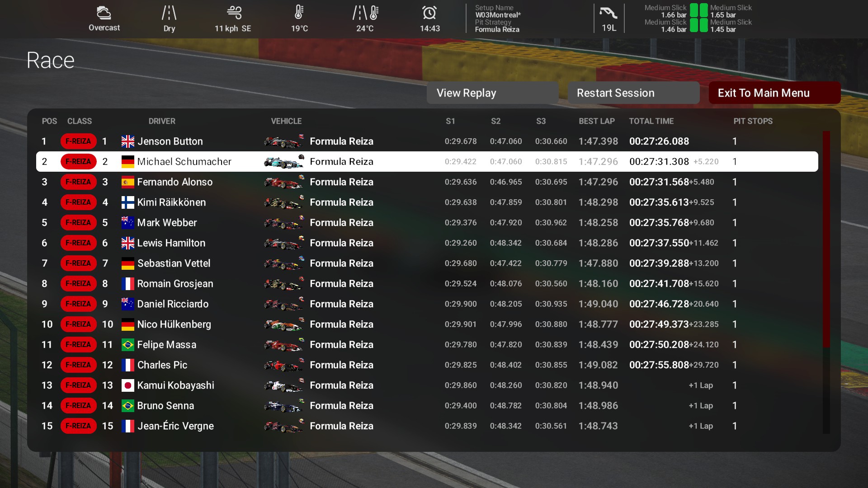868x488 pixels.
Task: Click Fernando Alonso's best lap 1:47.296
Action: pos(598,182)
